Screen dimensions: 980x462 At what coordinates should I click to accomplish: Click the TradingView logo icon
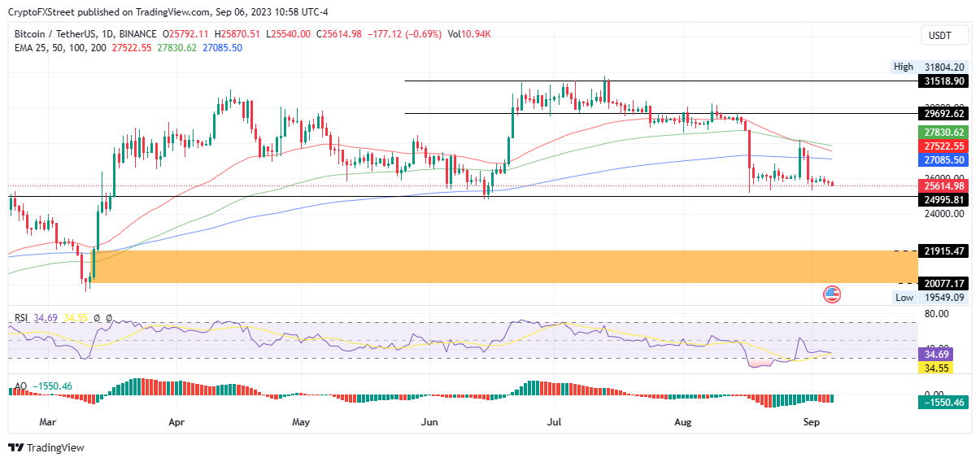pyautogui.click(x=16, y=447)
